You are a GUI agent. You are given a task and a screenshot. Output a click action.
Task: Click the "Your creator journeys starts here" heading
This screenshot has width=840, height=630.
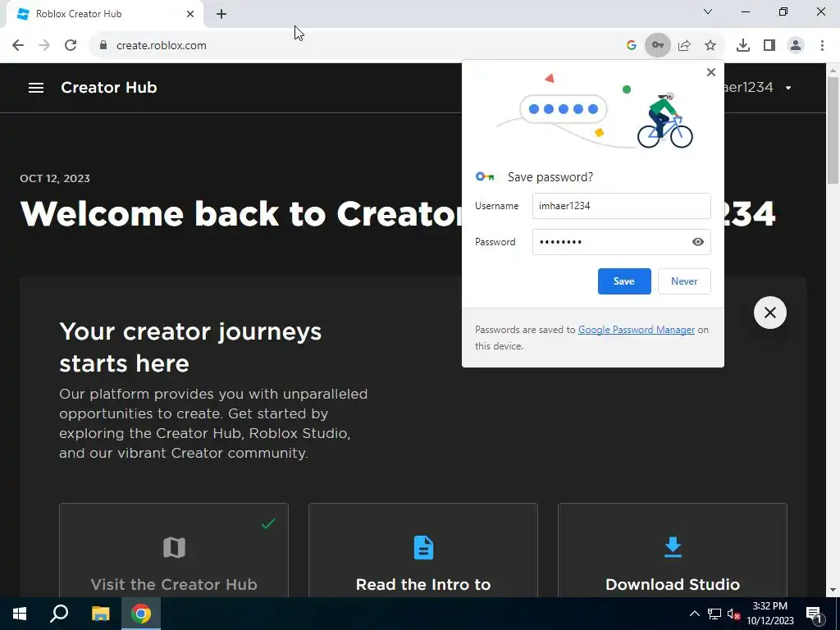click(x=190, y=348)
